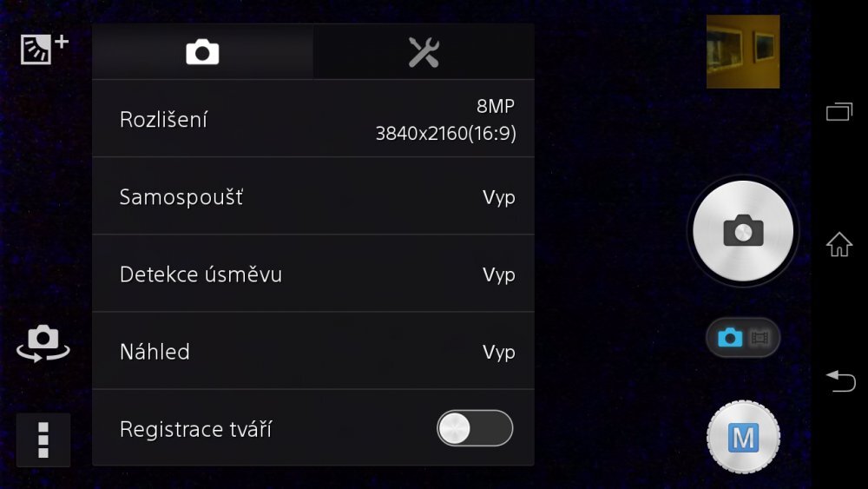Viewport: 868px width, 489px height.
Task: Tap the Android home button
Action: pyautogui.click(x=839, y=244)
